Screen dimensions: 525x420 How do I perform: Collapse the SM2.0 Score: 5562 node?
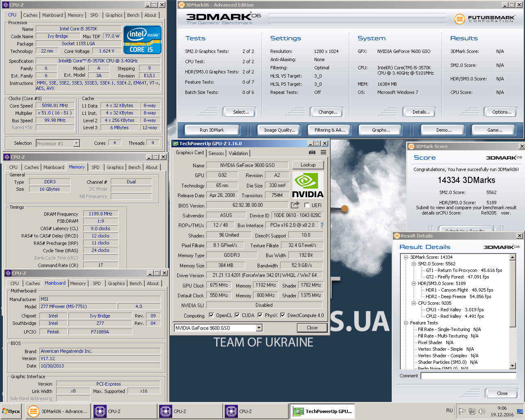pyautogui.click(x=413, y=264)
